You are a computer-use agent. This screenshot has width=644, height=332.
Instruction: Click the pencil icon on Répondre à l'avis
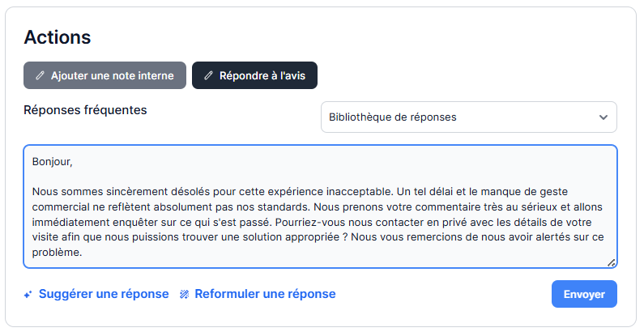(208, 75)
